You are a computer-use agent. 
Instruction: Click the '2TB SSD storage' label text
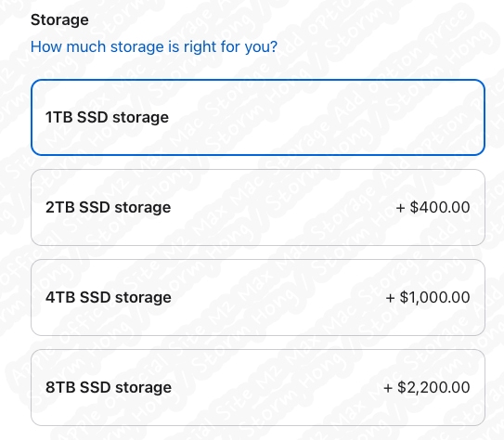click(x=108, y=207)
